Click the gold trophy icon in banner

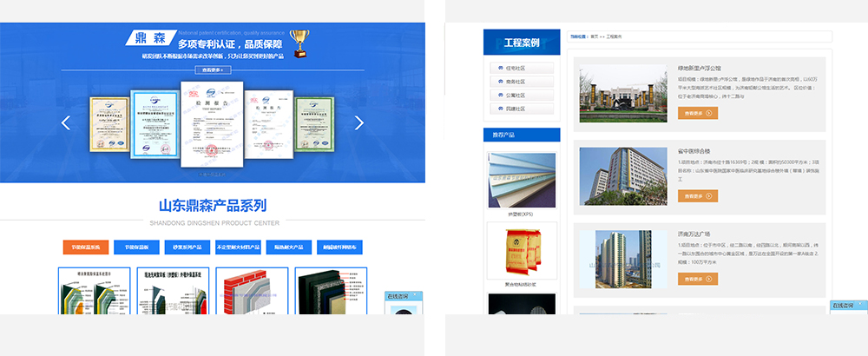pyautogui.click(x=299, y=43)
